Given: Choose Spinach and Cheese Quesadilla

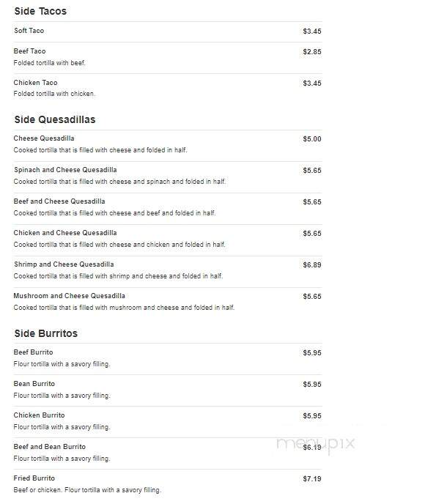Looking at the screenshot, I should (x=65, y=170).
